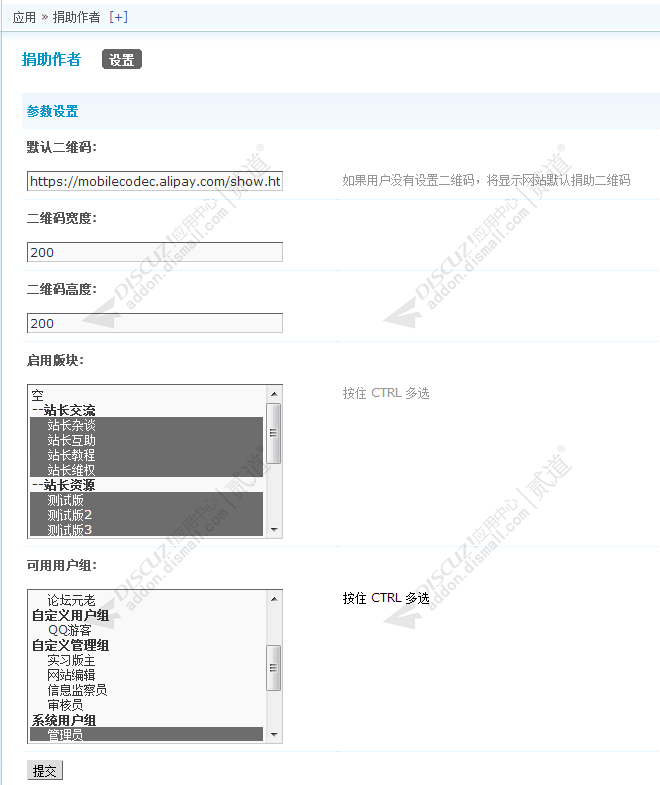
Task: Click user group list scroll down arrow
Action: click(274, 734)
